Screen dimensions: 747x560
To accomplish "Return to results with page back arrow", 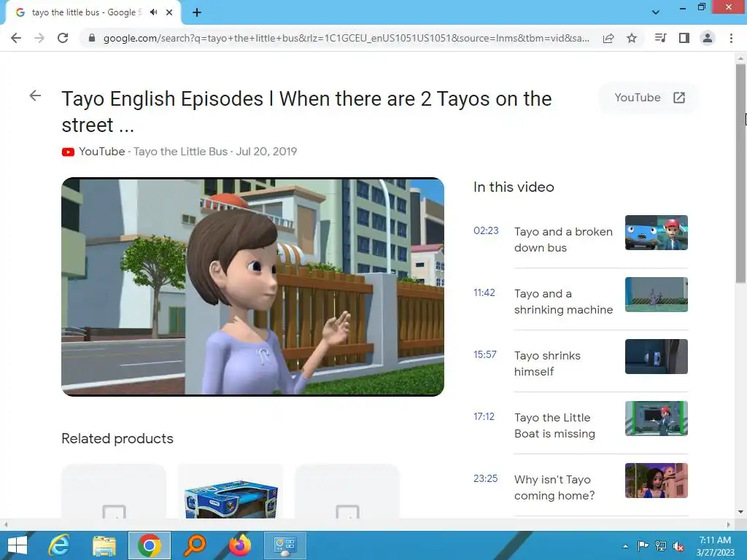I will click(x=35, y=96).
